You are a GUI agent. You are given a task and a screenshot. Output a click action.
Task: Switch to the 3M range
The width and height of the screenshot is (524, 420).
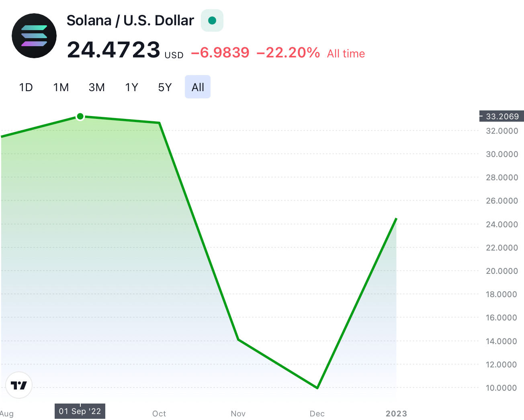(96, 87)
